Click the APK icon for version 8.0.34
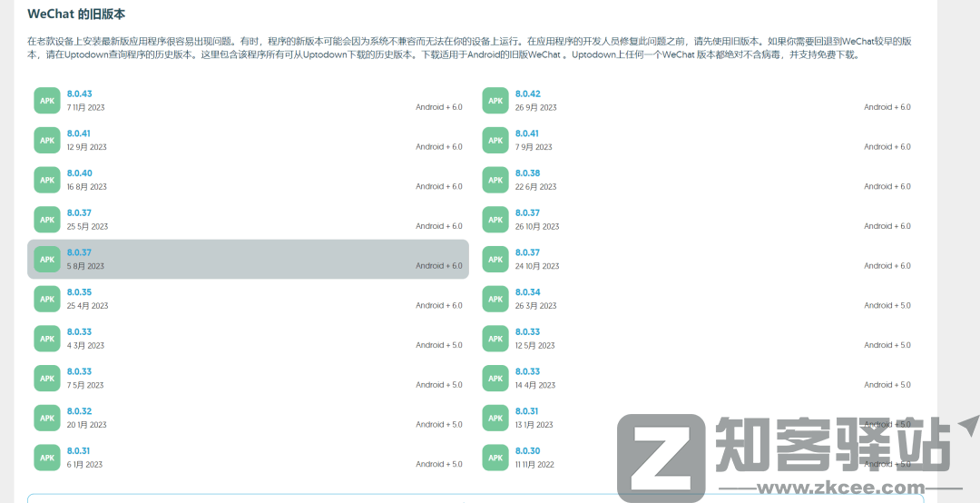This screenshot has height=503, width=980. click(495, 299)
